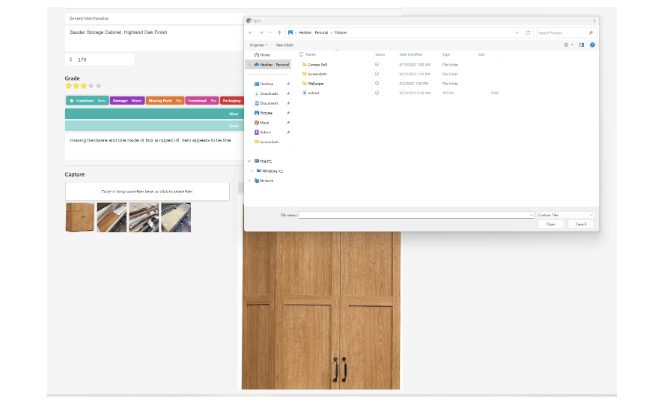Create a New folder
Viewport: 664px width, 410px height.
tap(285, 45)
